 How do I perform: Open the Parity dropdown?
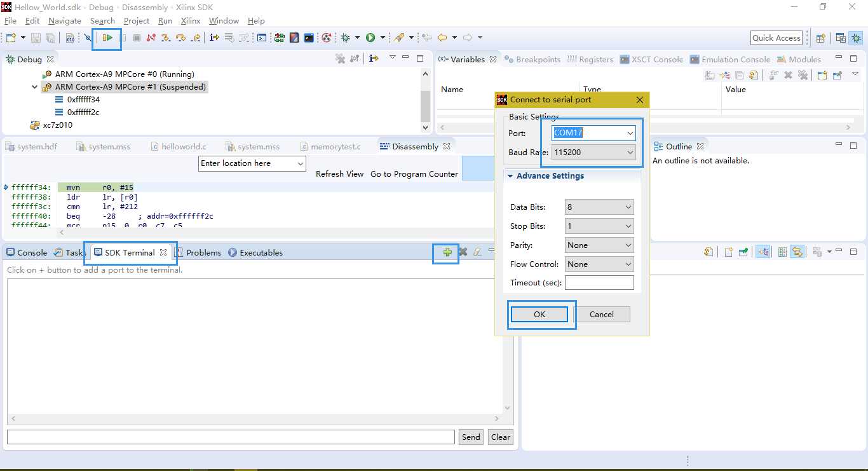(599, 245)
